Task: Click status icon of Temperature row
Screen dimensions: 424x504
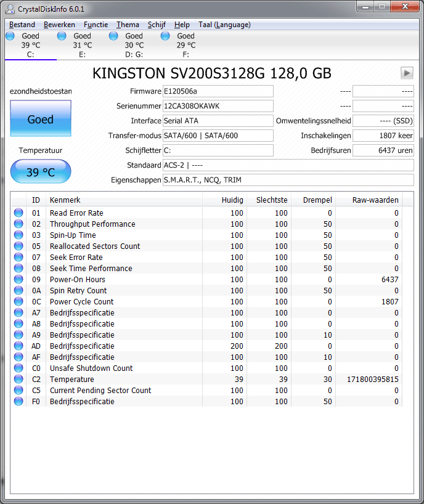Action: (18, 379)
